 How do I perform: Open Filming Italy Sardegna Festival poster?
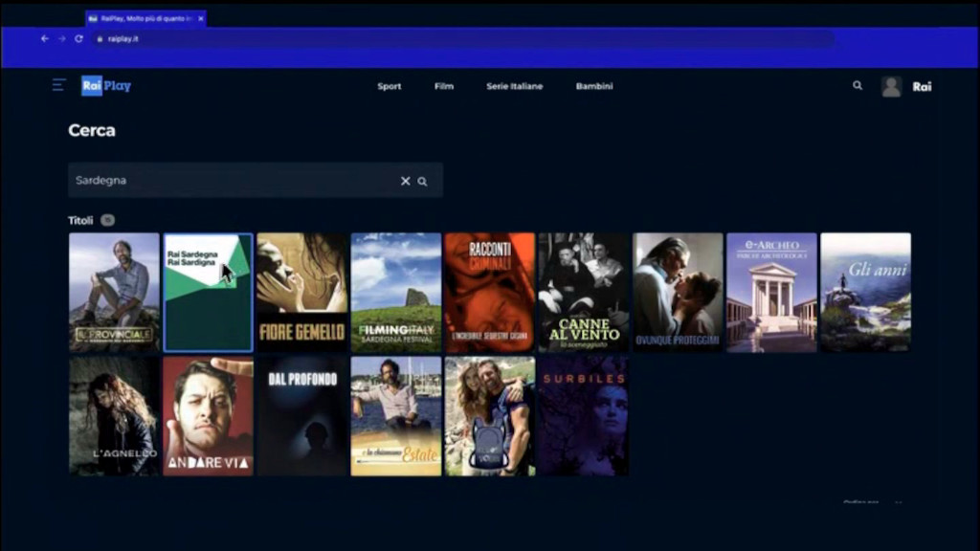pyautogui.click(x=396, y=293)
